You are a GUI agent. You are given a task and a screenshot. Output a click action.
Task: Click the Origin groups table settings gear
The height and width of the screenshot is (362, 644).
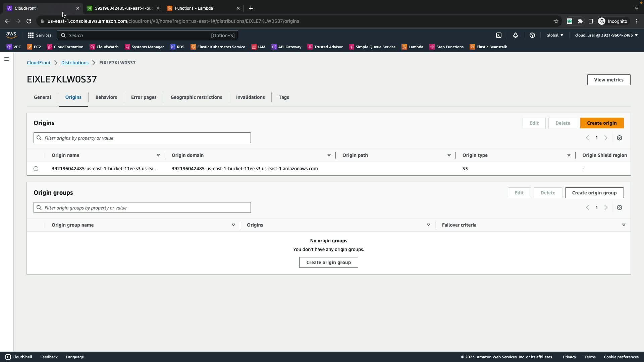coord(620,207)
